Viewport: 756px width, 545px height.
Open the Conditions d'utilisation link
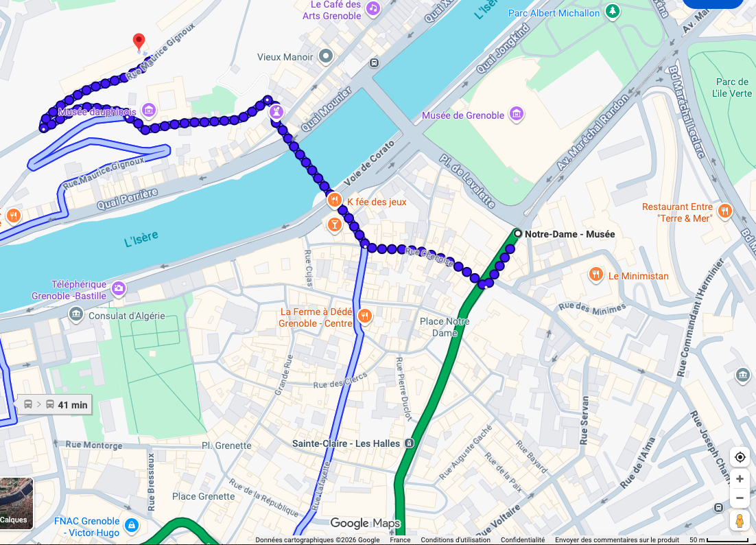[x=455, y=540]
